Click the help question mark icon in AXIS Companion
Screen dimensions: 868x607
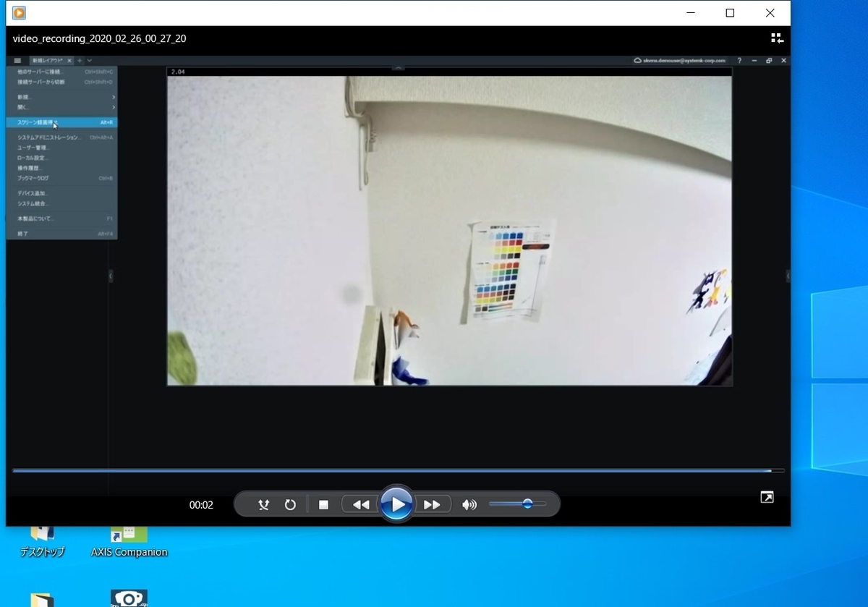click(x=739, y=60)
